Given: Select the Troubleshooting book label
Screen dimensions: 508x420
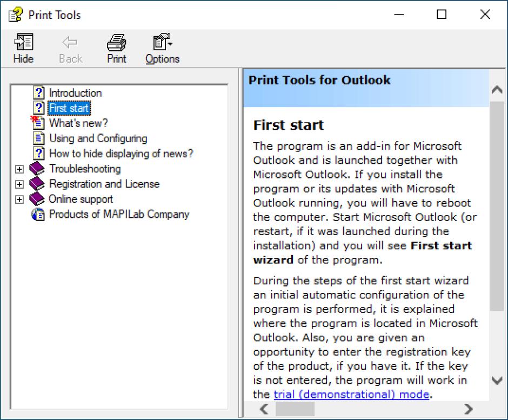Looking at the screenshot, I should click(x=85, y=169).
